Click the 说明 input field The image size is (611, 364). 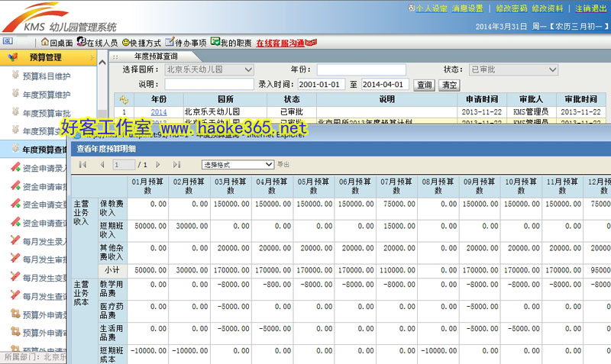[209, 84]
